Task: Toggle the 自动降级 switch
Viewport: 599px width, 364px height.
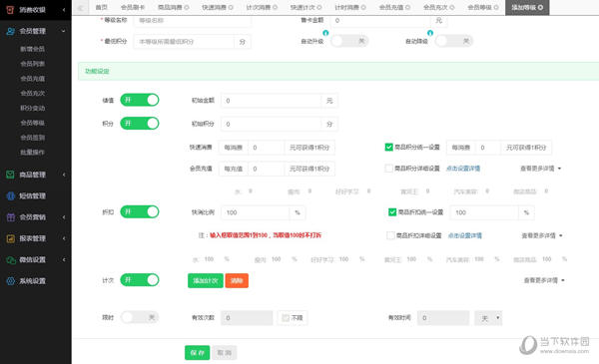Action: click(x=454, y=41)
